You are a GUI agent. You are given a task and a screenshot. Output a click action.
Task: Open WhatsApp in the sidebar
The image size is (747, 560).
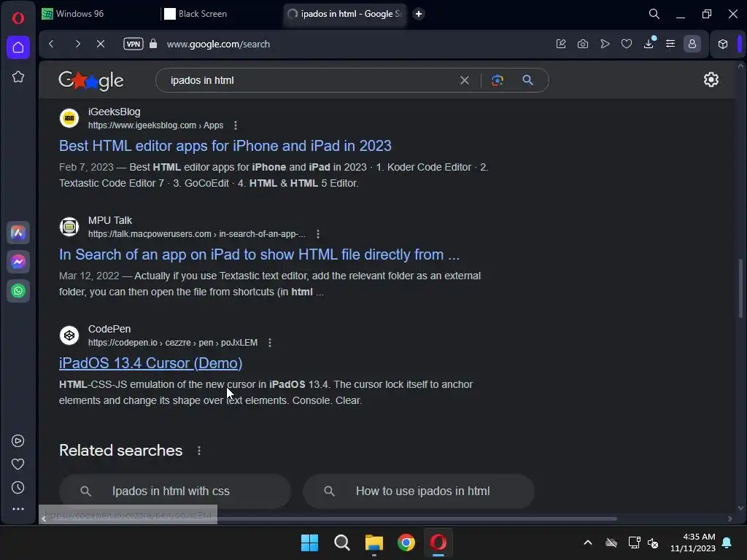18,291
